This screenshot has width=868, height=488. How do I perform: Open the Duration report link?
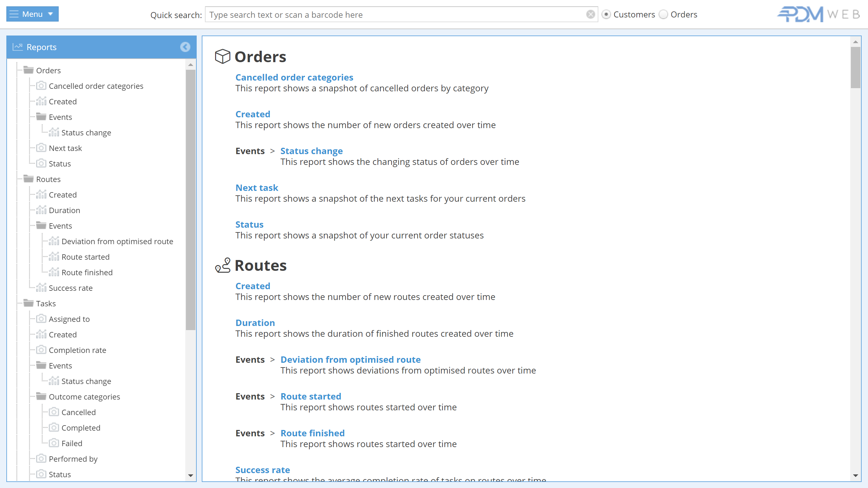coord(255,323)
